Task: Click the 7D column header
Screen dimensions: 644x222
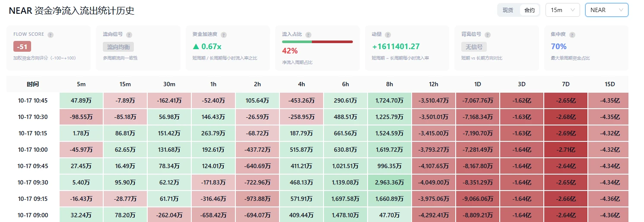Action: pyautogui.click(x=566, y=84)
